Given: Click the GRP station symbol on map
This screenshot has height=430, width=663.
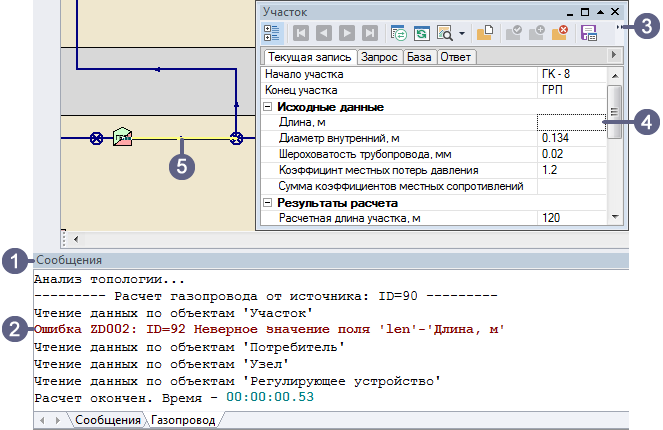Looking at the screenshot, I should [x=123, y=137].
